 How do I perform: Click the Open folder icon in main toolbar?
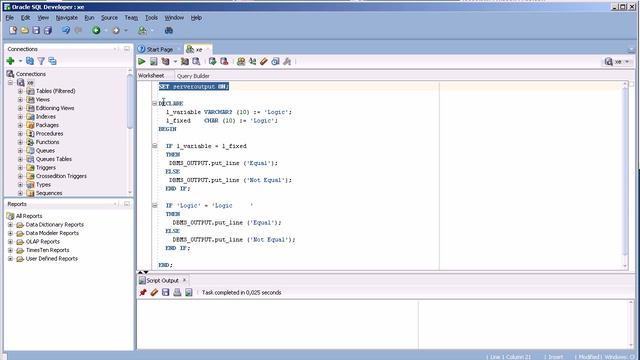click(x=24, y=30)
